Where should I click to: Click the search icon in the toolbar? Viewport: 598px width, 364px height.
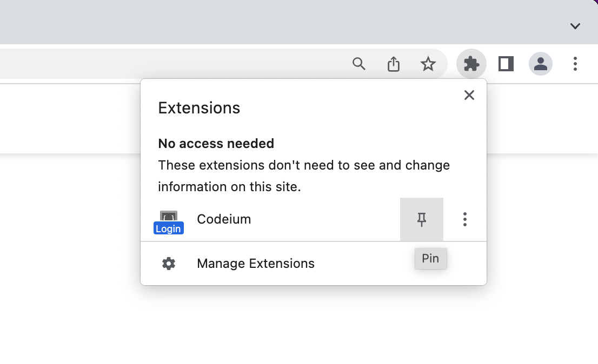click(358, 64)
